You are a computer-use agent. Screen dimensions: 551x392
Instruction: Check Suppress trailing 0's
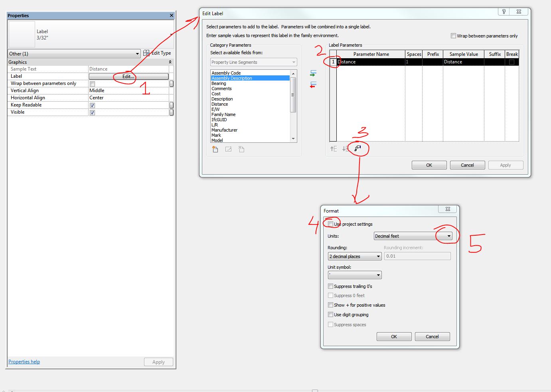click(x=330, y=286)
